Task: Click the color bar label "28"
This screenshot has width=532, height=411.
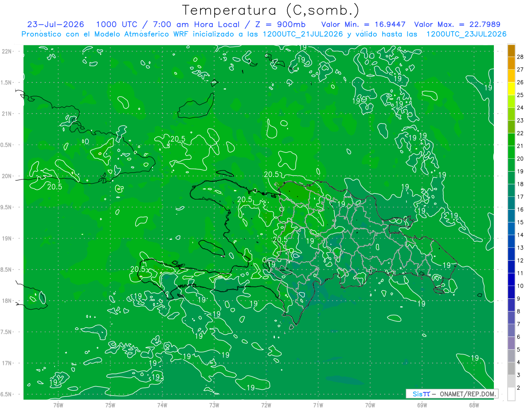Action: 520,57
